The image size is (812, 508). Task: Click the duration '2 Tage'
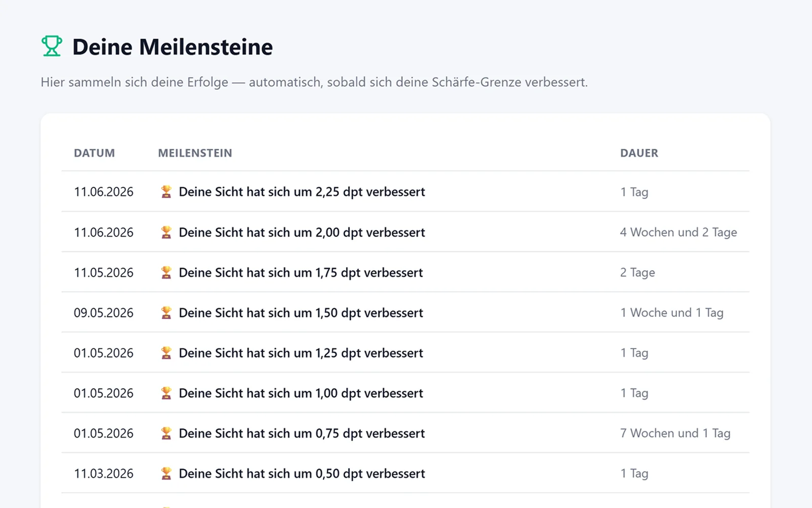[637, 273]
